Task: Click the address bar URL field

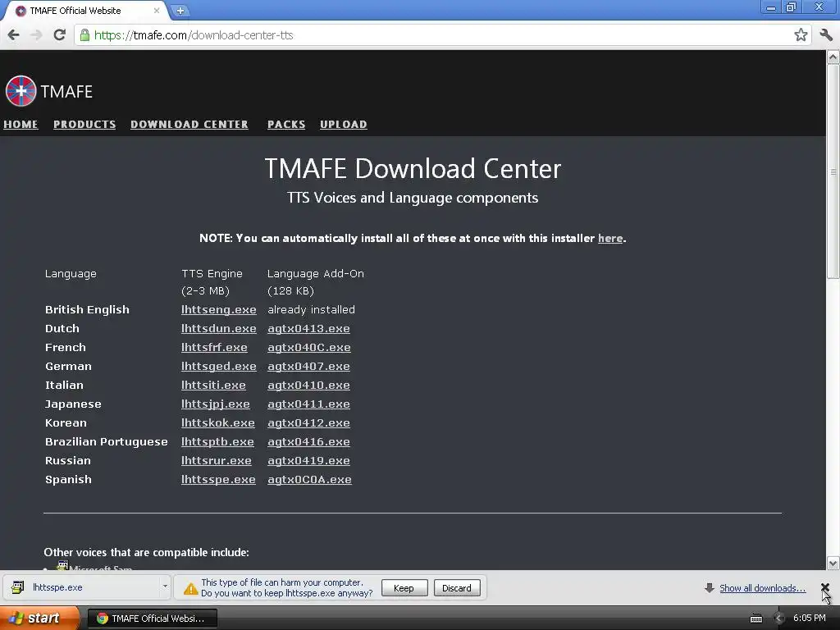Action: [434, 35]
